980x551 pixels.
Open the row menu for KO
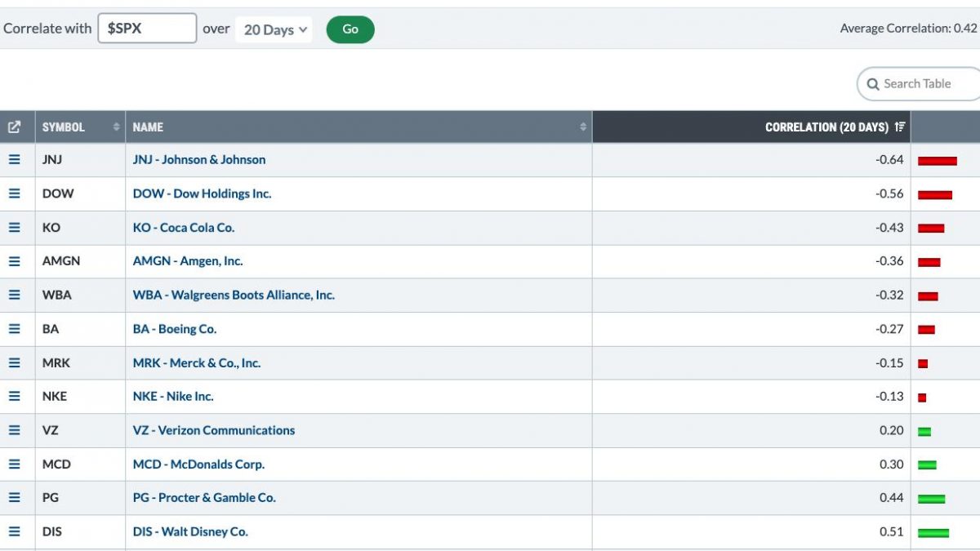15,228
